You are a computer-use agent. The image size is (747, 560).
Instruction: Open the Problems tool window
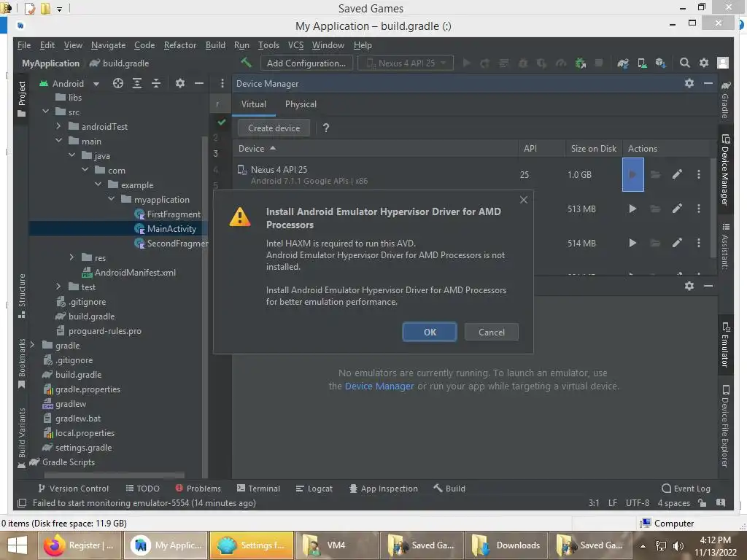tap(198, 488)
